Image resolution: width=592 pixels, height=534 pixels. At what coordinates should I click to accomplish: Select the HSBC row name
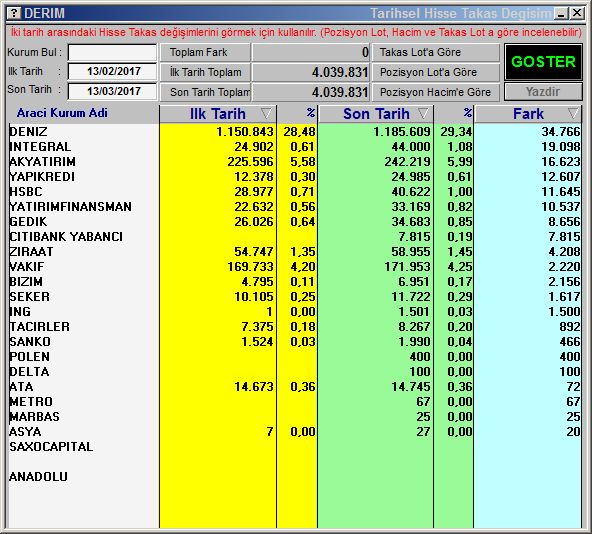(x=26, y=192)
